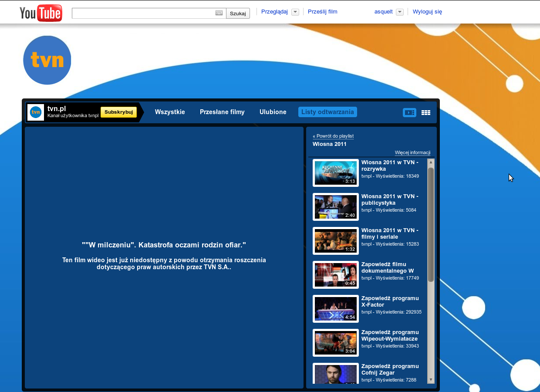Open the asquelt account dropdown arrow
The width and height of the screenshot is (540, 392).
coord(400,12)
